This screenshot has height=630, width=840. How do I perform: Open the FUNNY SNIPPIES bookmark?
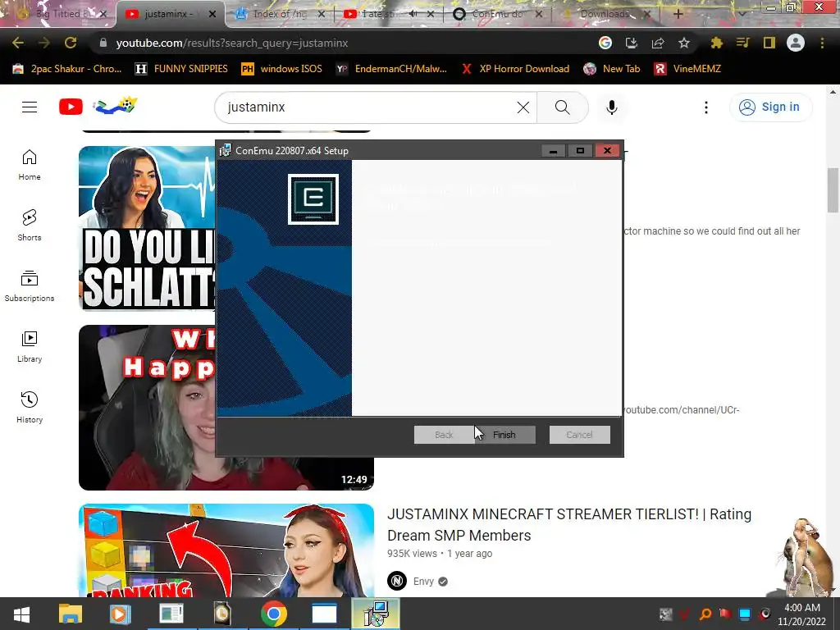coord(181,69)
